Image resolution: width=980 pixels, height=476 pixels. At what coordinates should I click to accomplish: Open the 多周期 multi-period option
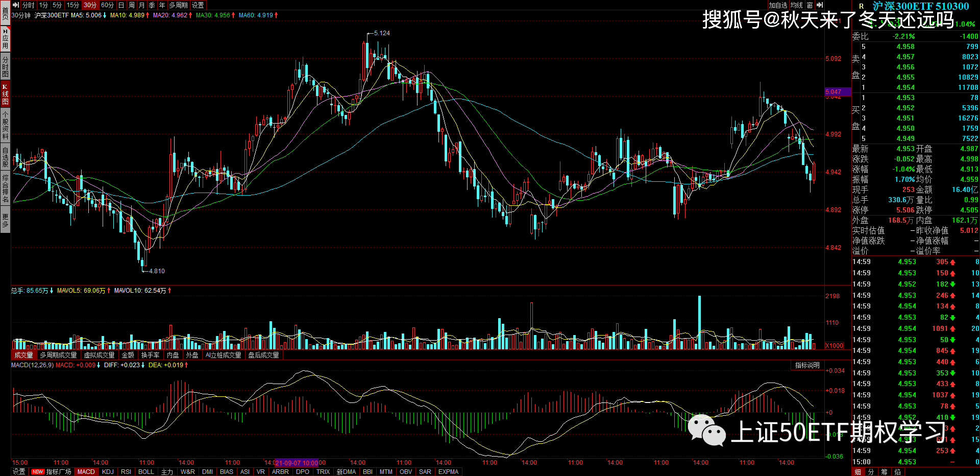tap(178, 5)
